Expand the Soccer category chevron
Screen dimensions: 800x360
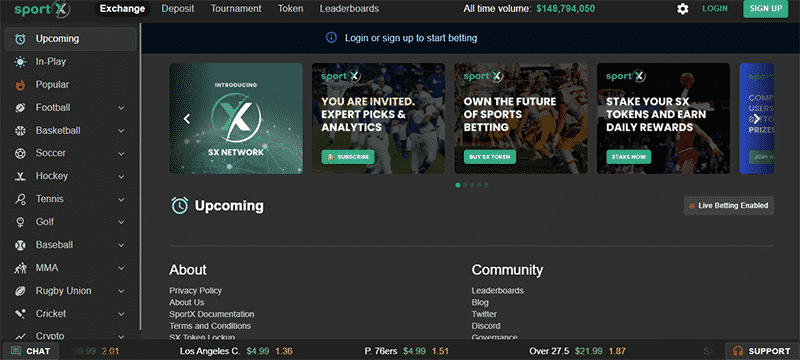click(121, 153)
